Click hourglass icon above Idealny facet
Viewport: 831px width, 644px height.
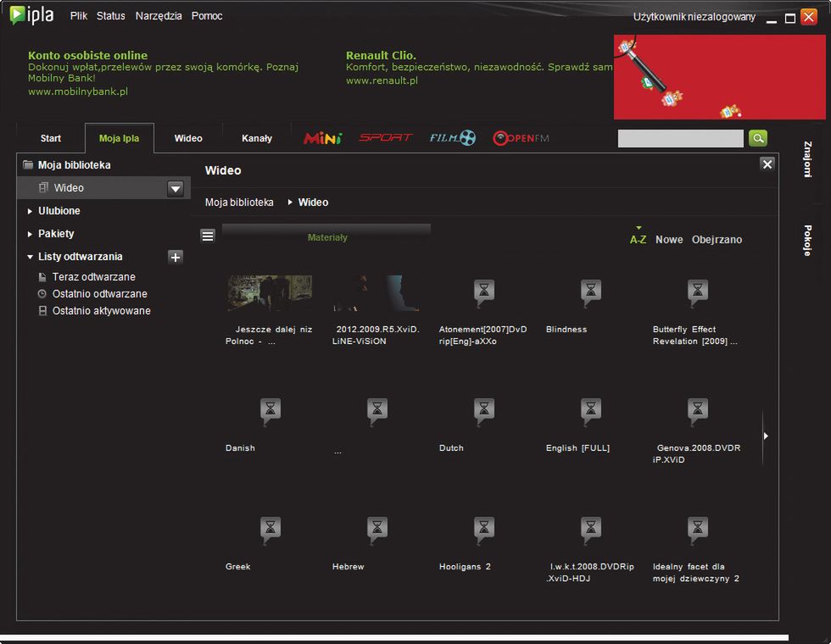point(697,530)
